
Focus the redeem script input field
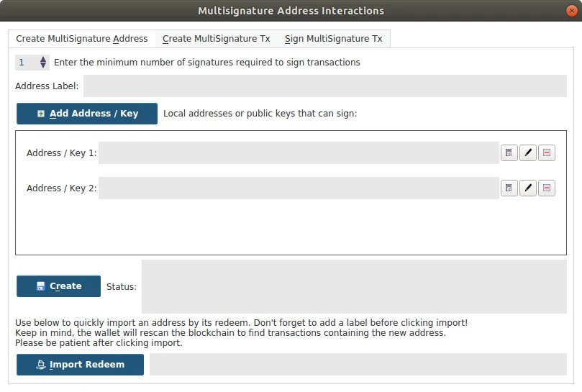coord(358,365)
